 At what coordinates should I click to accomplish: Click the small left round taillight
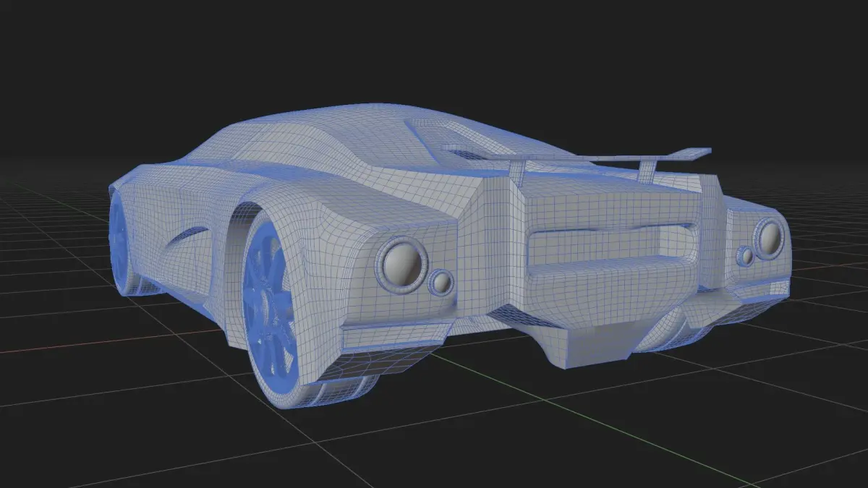440,283
